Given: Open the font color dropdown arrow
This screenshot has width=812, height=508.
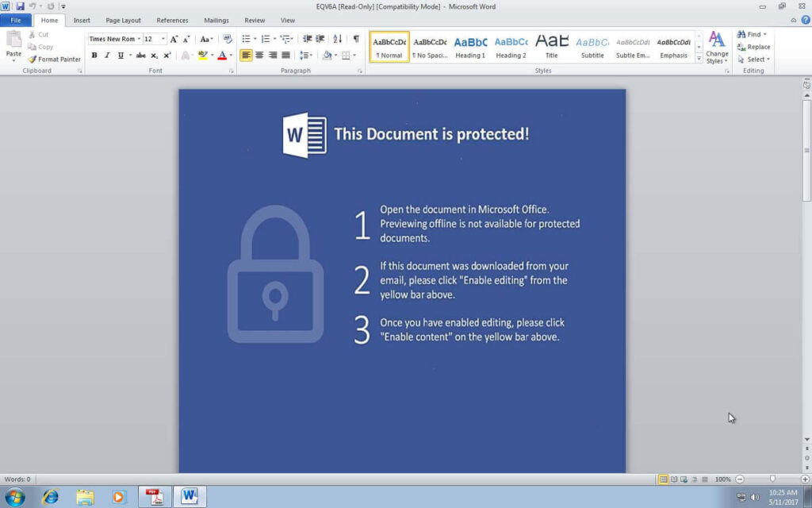Looking at the screenshot, I should click(231, 55).
